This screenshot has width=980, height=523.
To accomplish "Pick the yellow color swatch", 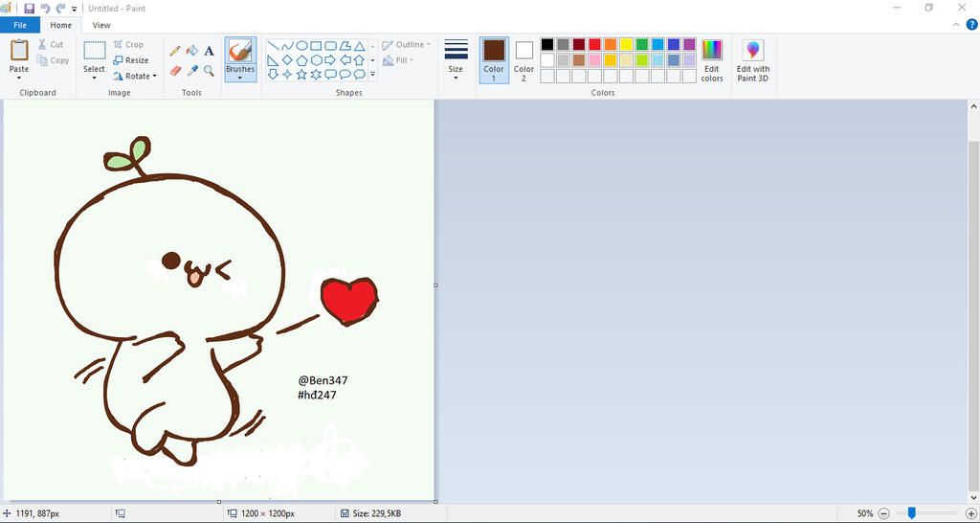I will point(626,44).
